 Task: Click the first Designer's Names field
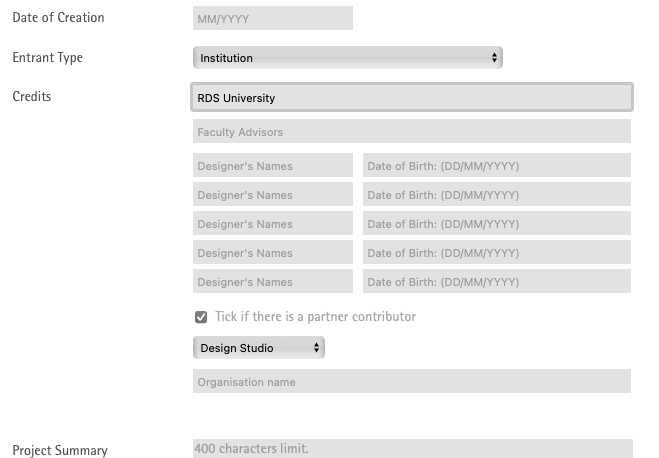pos(272,166)
